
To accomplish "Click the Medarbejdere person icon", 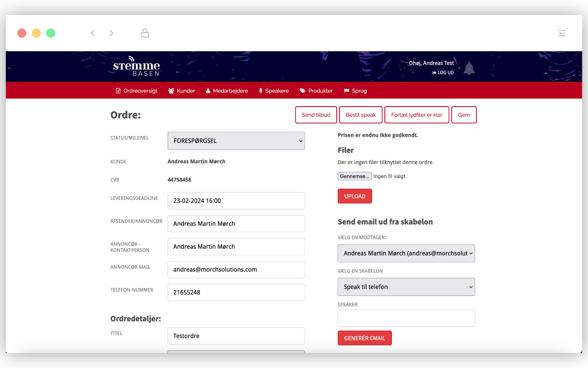I will tap(208, 91).
